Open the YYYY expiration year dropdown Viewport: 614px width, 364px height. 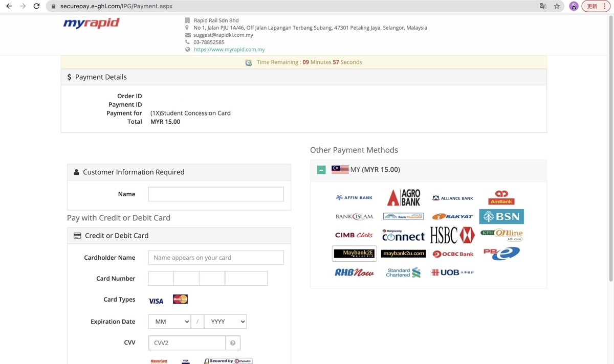coord(225,322)
